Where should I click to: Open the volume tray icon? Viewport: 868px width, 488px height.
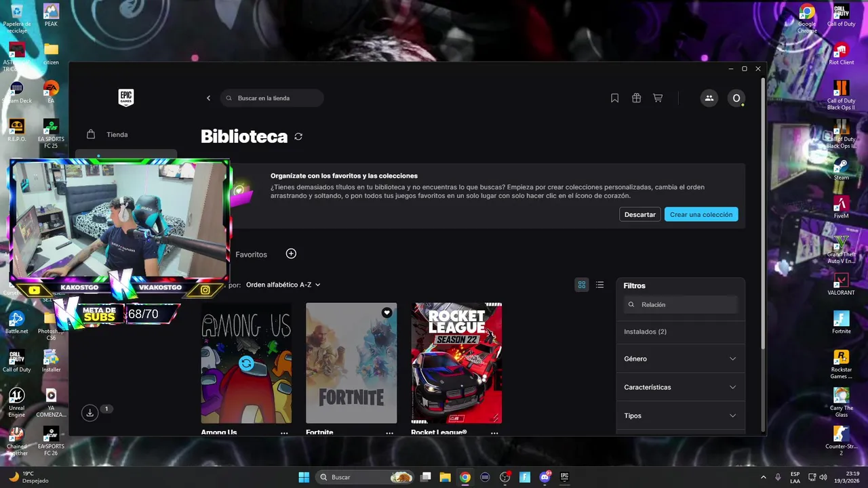(823, 476)
